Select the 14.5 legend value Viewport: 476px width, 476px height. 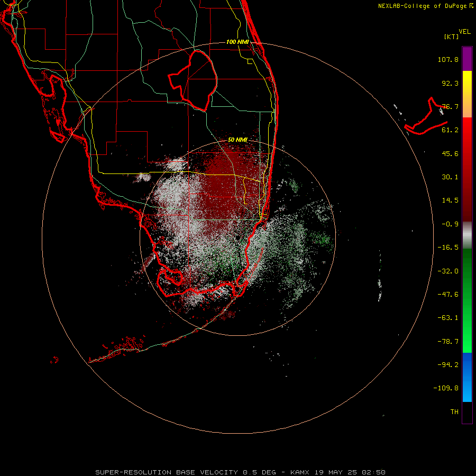[x=450, y=200]
